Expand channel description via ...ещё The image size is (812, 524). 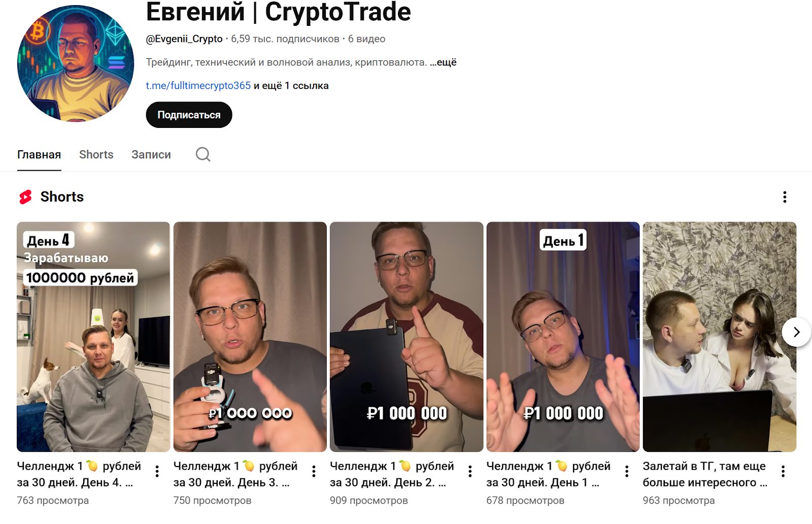[x=443, y=62]
